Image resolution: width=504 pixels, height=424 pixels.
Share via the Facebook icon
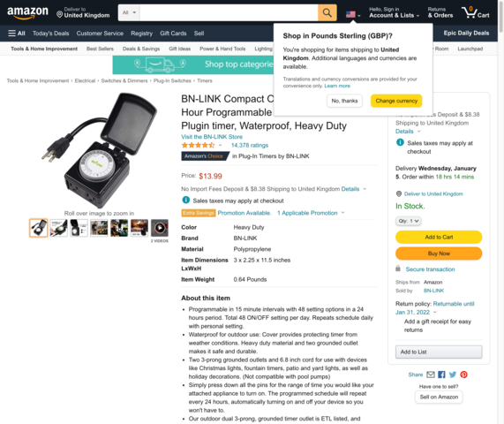coord(441,375)
